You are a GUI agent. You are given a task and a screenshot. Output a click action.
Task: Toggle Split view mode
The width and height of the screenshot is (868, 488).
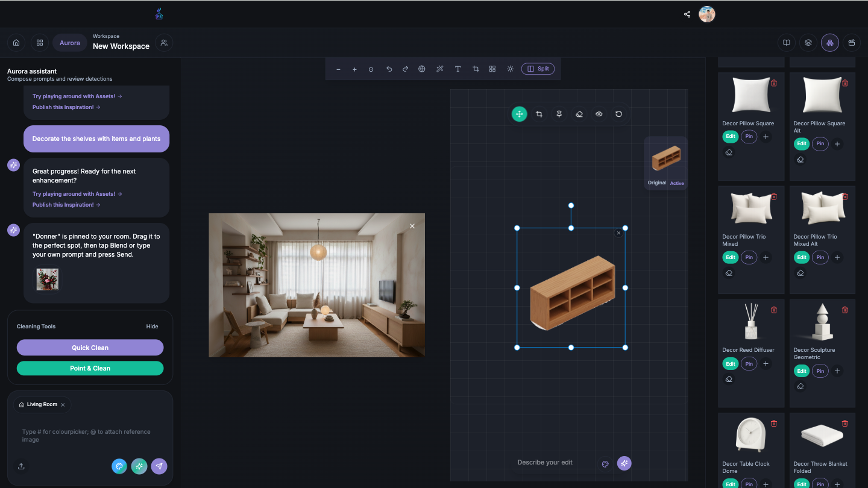[x=538, y=69]
